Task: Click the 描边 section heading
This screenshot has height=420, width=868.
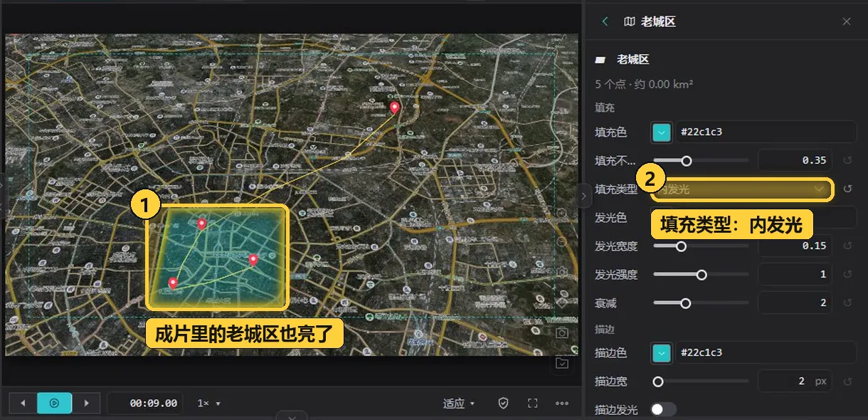Action: click(605, 330)
